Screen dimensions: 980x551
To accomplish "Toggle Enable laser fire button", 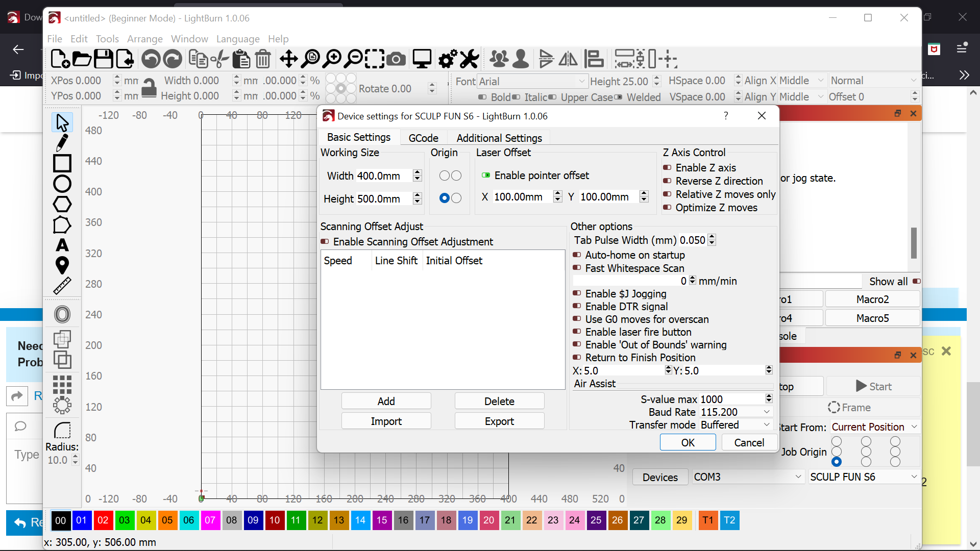I will pos(577,332).
